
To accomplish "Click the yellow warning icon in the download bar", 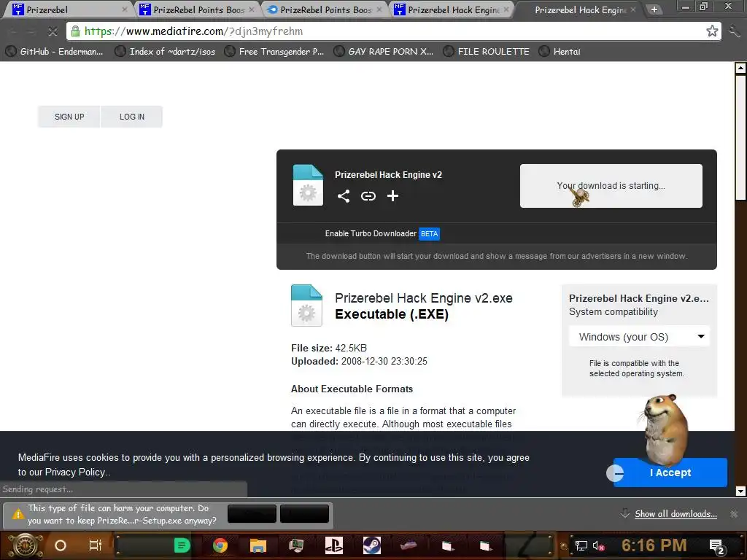I will (18, 514).
